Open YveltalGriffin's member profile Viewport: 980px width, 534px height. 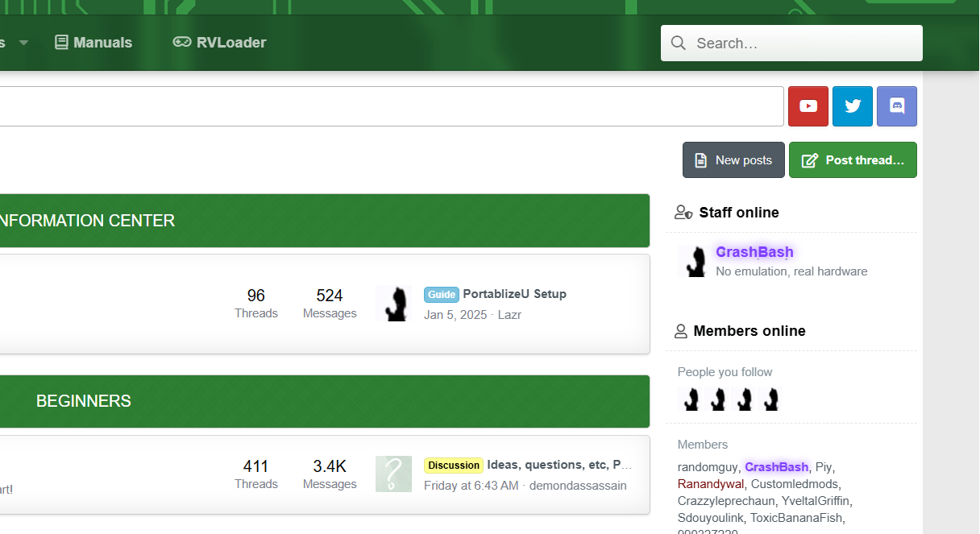pyautogui.click(x=816, y=501)
